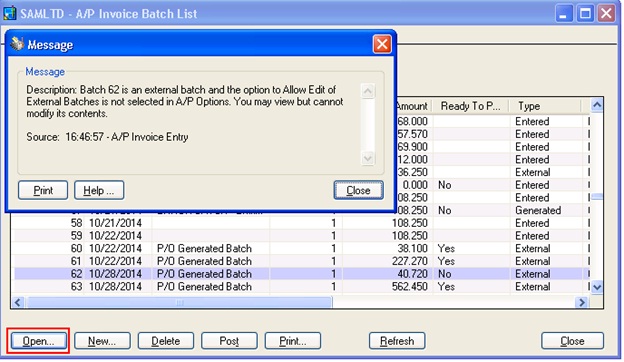The height and width of the screenshot is (362, 624).
Task: Close the Invoice Batch List via Close button
Action: pyautogui.click(x=572, y=341)
